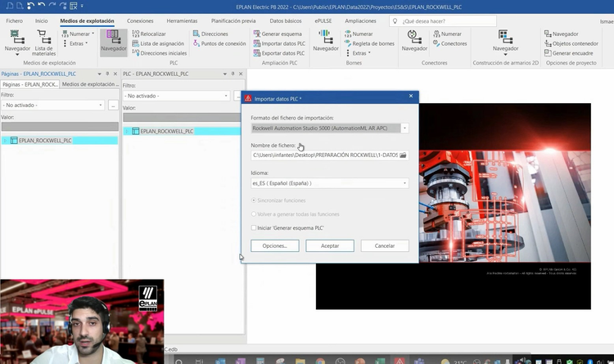The width and height of the screenshot is (614, 364).
Task: Click Generar esquema
Action: 278,34
